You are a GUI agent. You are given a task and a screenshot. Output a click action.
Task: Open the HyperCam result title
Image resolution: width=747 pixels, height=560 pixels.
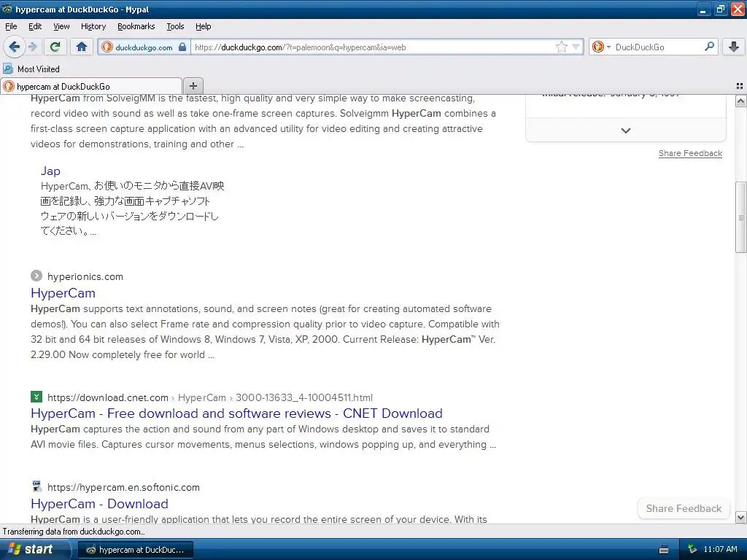point(63,293)
